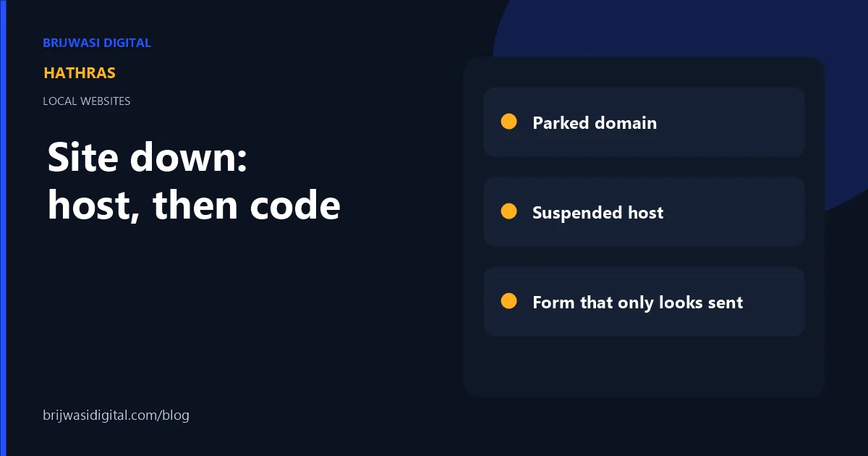
Task: Click the empty panel area below the cards
Action: pos(644,366)
